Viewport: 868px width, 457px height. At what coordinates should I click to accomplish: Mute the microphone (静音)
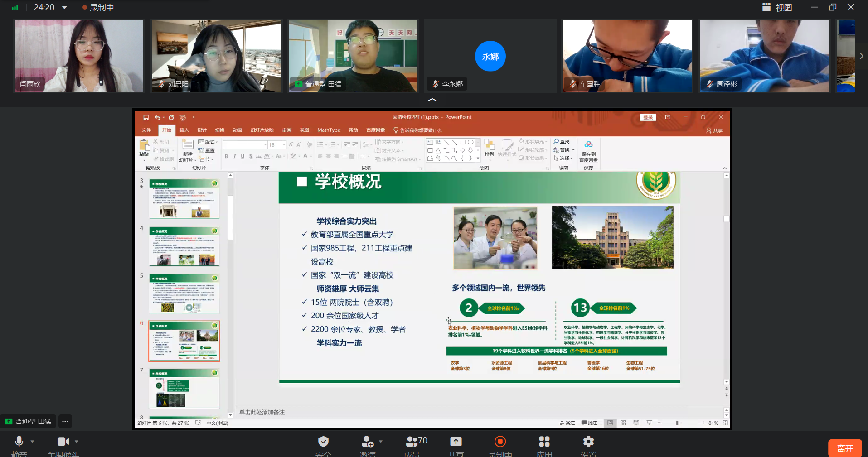[x=19, y=442]
